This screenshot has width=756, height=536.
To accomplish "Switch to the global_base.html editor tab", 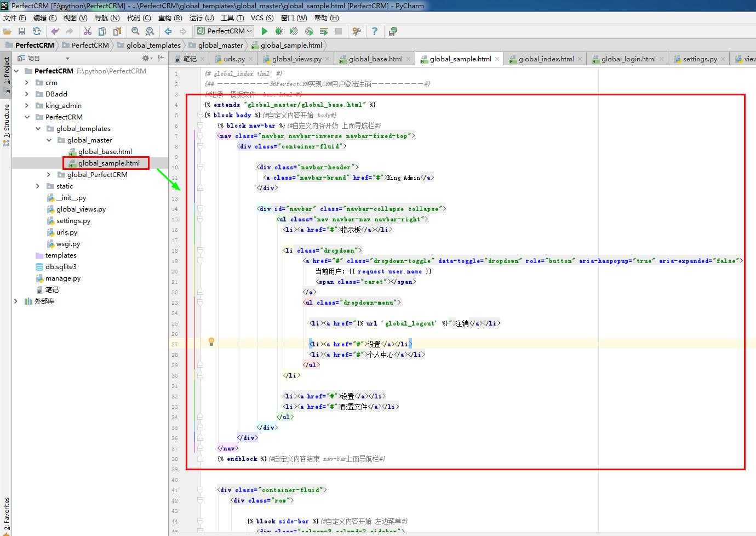I will 375,59.
